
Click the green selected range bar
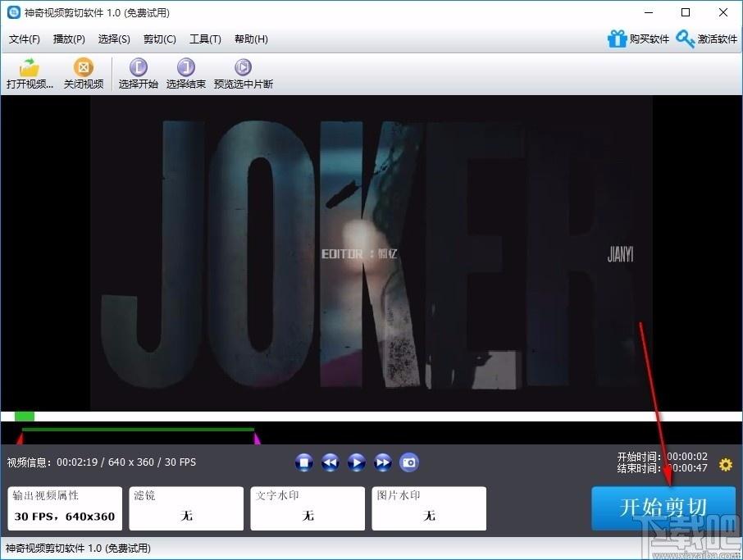point(138,430)
